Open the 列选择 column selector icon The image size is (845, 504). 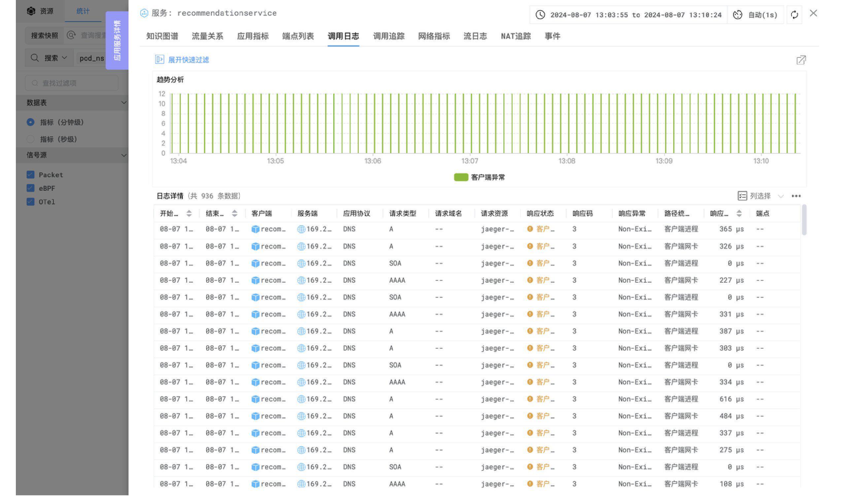[x=742, y=196]
